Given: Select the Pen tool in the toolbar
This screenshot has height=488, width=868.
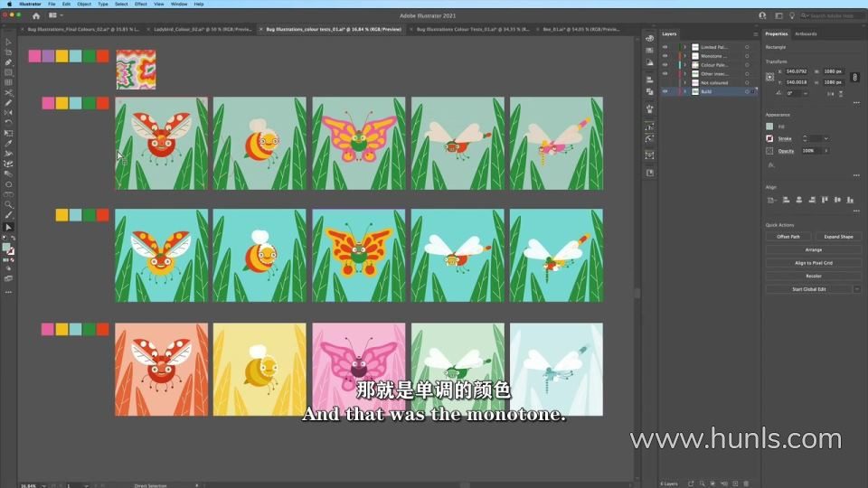Looking at the screenshot, I should [8, 62].
